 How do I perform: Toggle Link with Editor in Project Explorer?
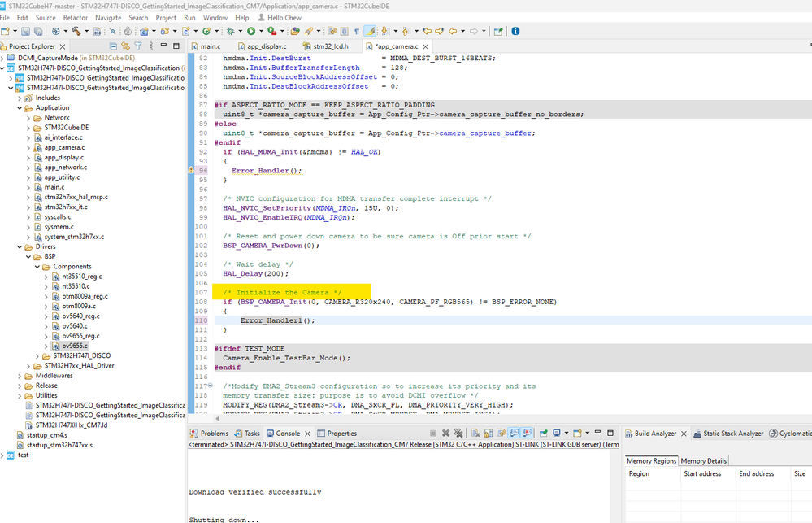click(x=126, y=46)
